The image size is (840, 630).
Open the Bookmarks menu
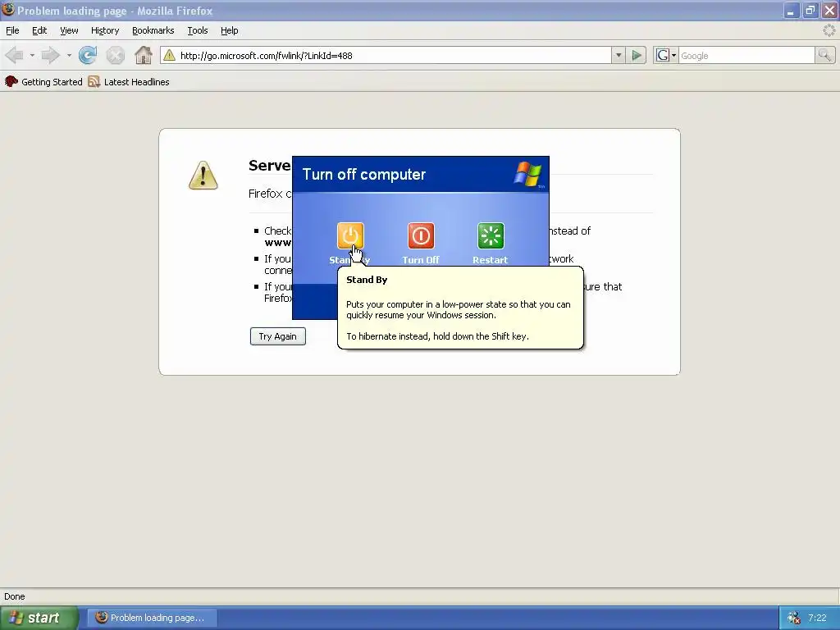pyautogui.click(x=153, y=30)
